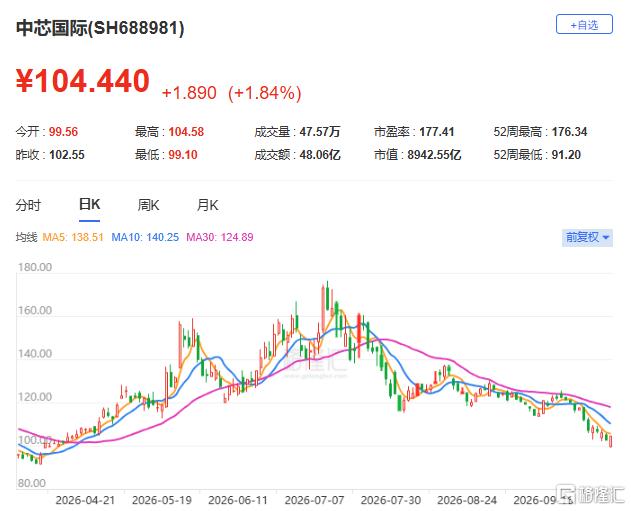Click 最高 value 104.58
Viewport: 631px width, 511px height.
186,132
